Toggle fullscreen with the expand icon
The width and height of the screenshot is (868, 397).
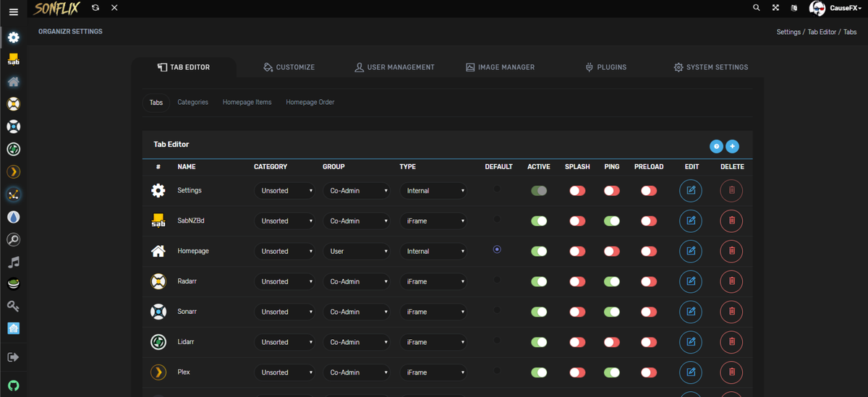click(x=775, y=7)
